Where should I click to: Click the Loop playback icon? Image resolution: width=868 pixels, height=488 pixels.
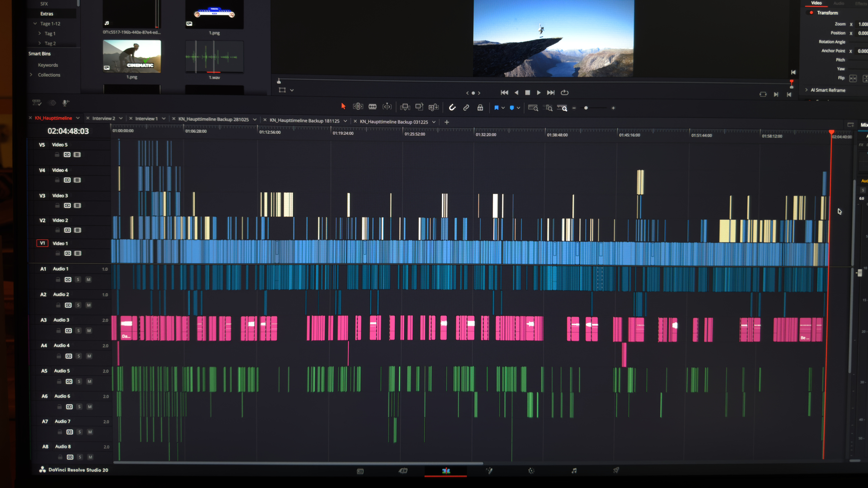pos(564,93)
